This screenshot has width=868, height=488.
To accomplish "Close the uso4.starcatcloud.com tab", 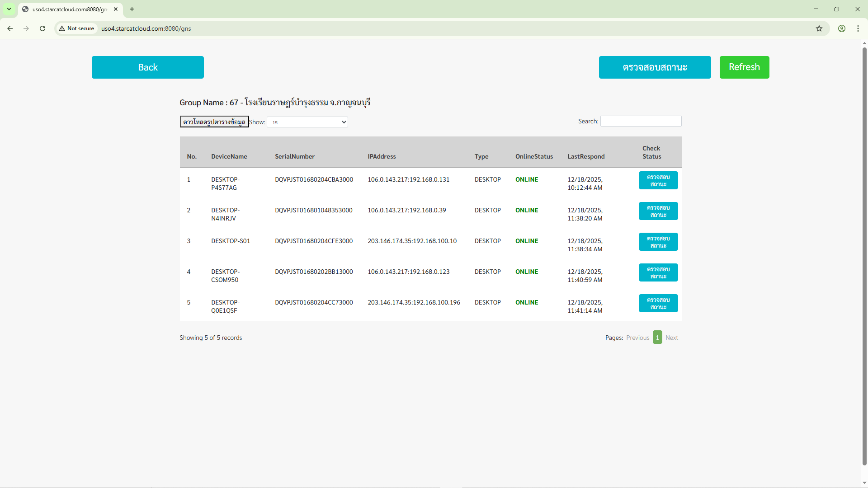I will (116, 9).
